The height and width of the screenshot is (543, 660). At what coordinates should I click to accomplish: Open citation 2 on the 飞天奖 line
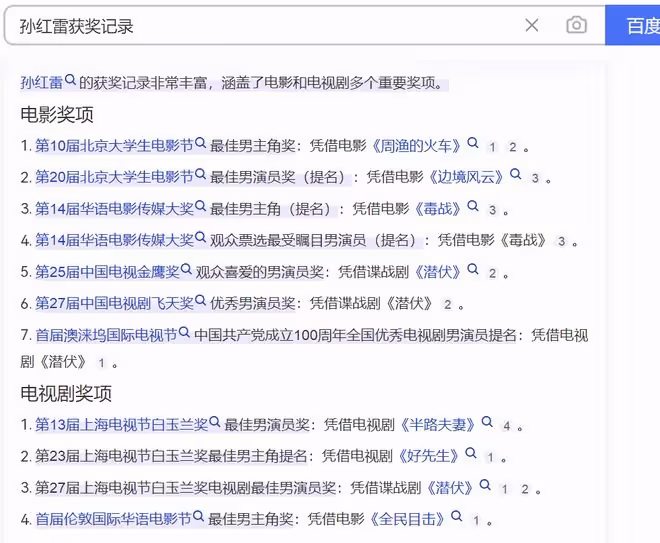point(447,305)
